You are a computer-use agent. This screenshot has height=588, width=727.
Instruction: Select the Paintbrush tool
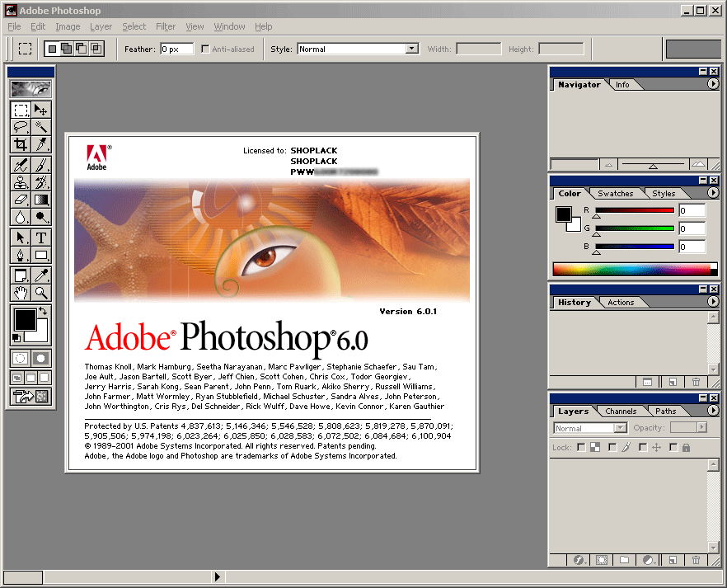[41, 165]
